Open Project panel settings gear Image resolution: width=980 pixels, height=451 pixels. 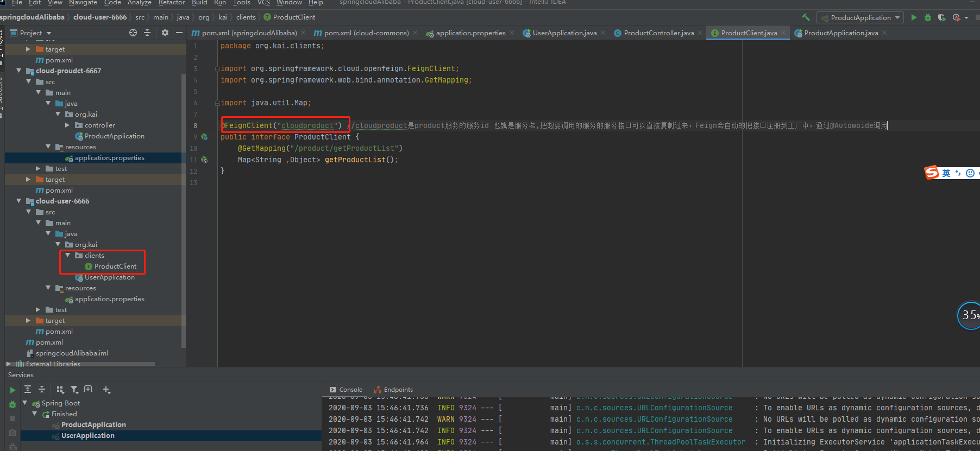165,33
